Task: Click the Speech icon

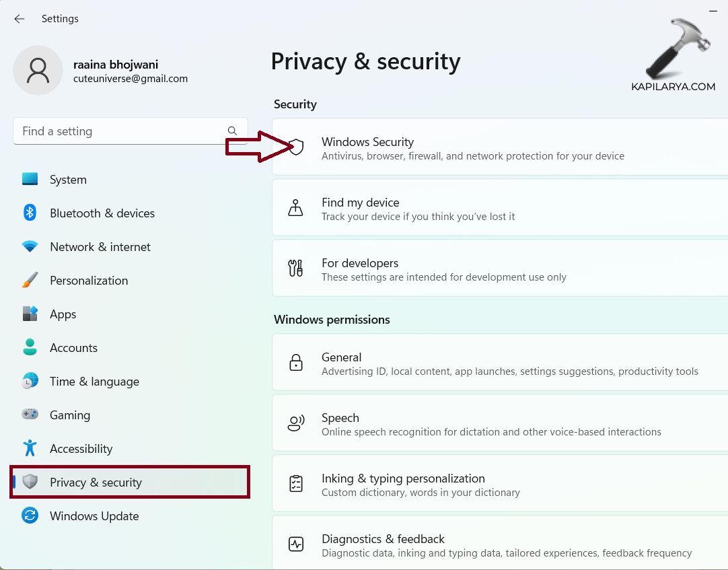Action: pyautogui.click(x=295, y=424)
